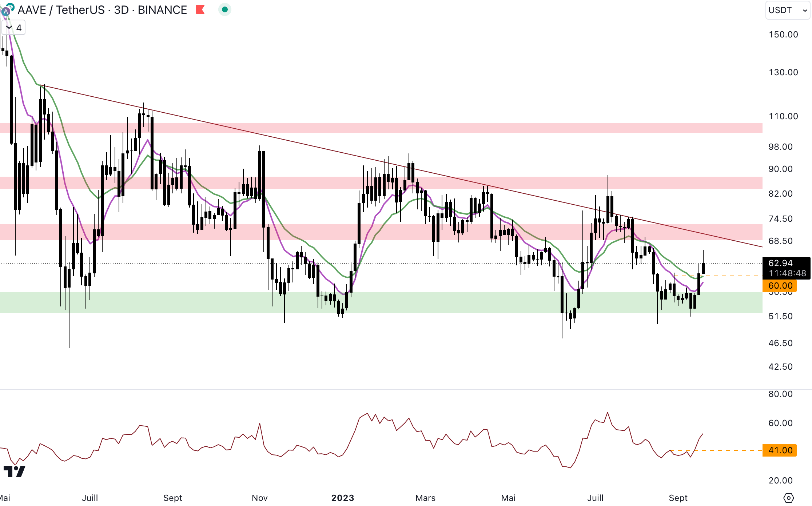
Task: Click the Nov label on time axis
Action: point(260,498)
